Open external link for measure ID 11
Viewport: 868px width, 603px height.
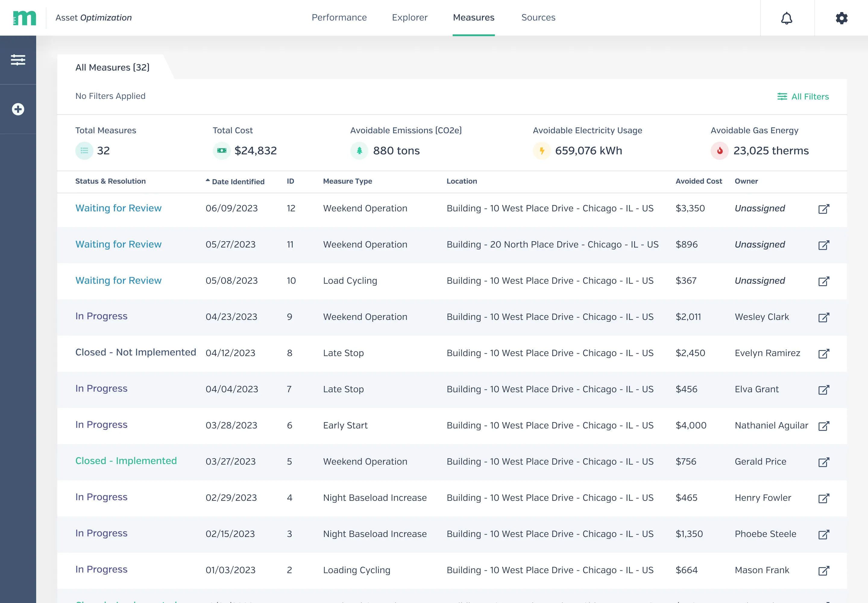(x=823, y=245)
